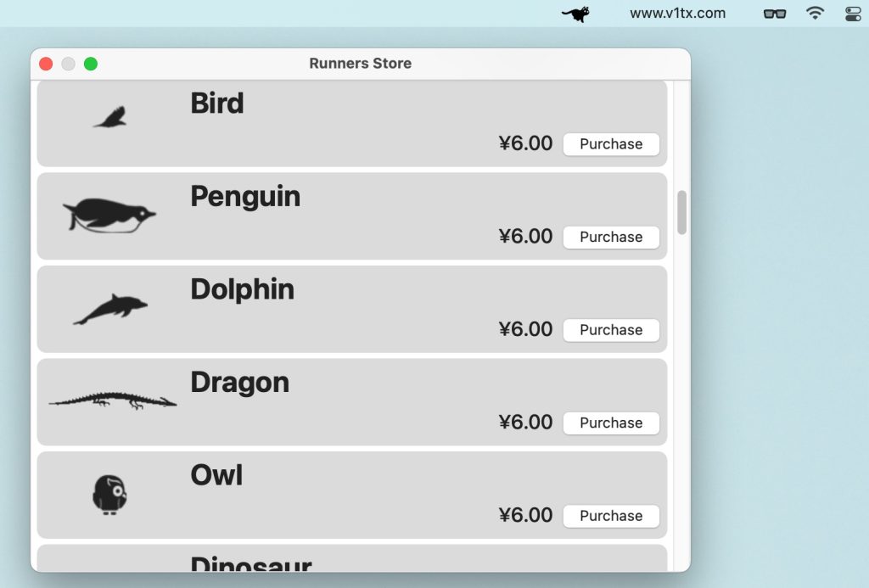This screenshot has width=869, height=588.
Task: Click the Runners Store window title
Action: tap(361, 64)
